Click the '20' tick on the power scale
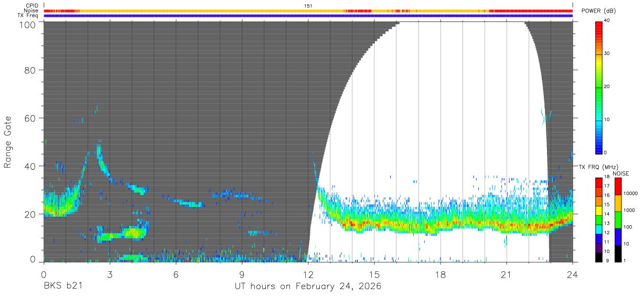The image size is (644, 297). click(607, 87)
